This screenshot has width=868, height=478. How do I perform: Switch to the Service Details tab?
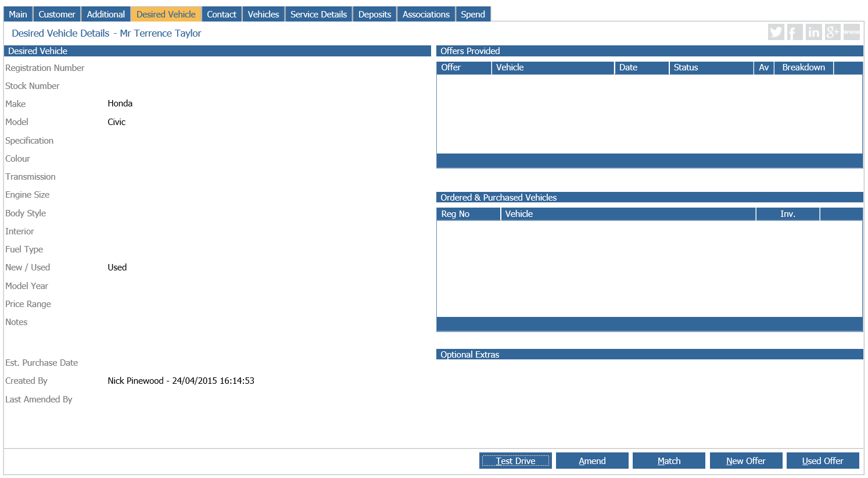[x=318, y=14]
